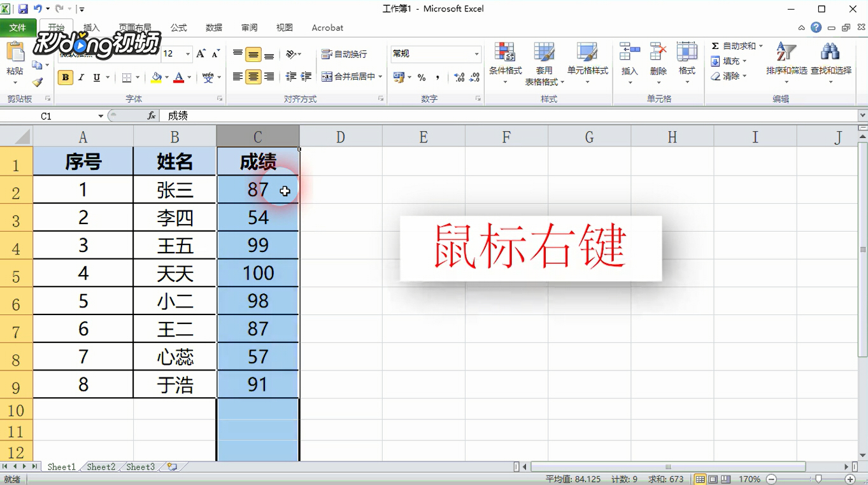Screen dimensions: 868x485
Task: Click the Save icon in quick access toolbar
Action: coord(23,9)
